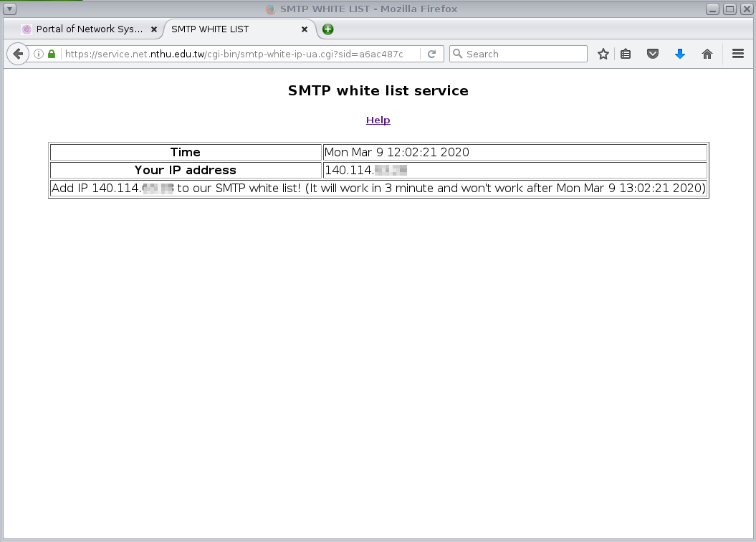Open the Downloads arrow panel
This screenshot has width=756, height=542.
(680, 54)
